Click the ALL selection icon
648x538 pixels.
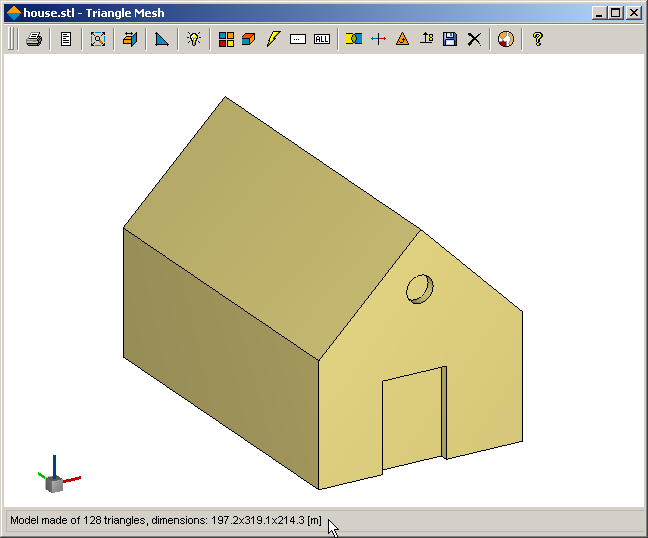[322, 39]
